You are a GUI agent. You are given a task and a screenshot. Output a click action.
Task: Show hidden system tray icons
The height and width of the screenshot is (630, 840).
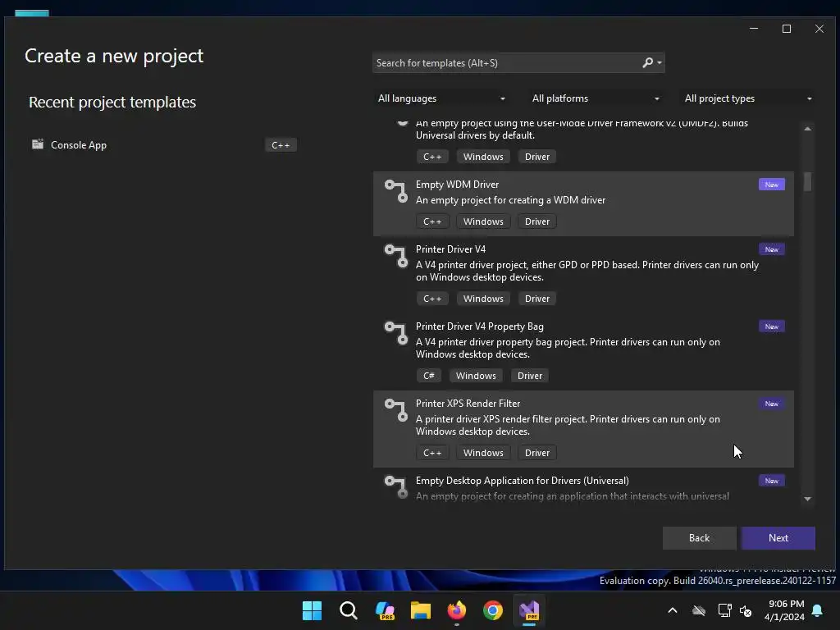click(673, 610)
